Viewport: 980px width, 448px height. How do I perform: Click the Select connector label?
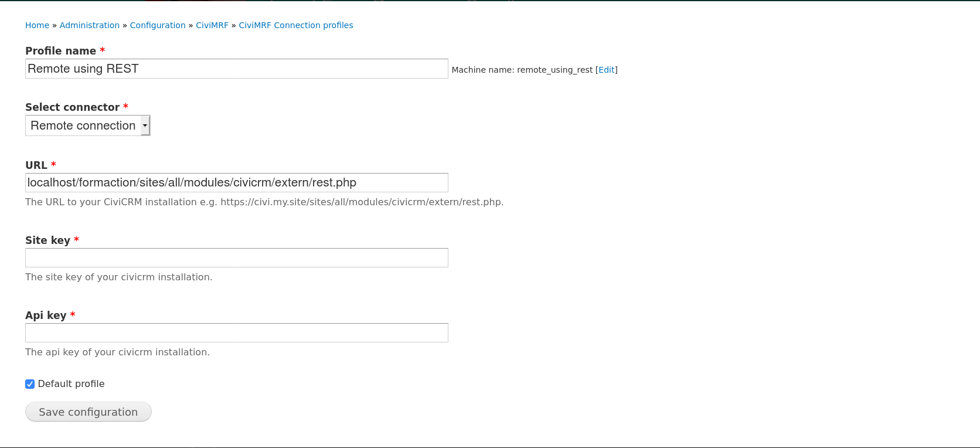(72, 107)
